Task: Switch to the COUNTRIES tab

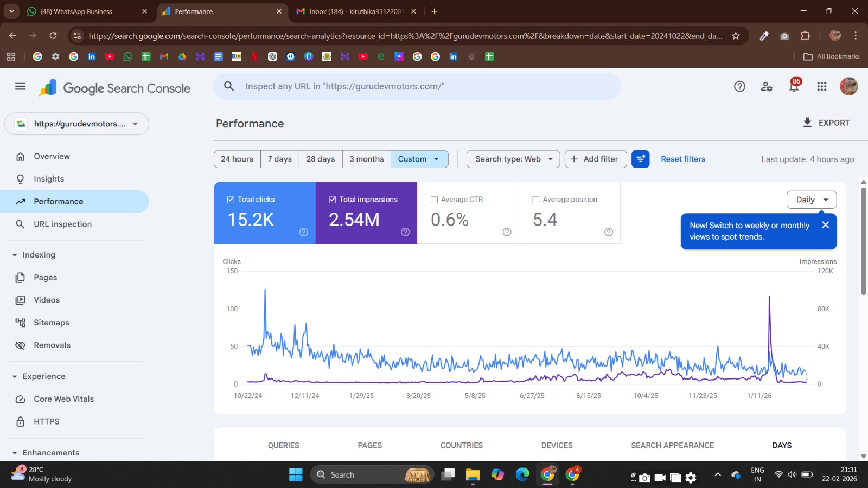Action: (461, 445)
